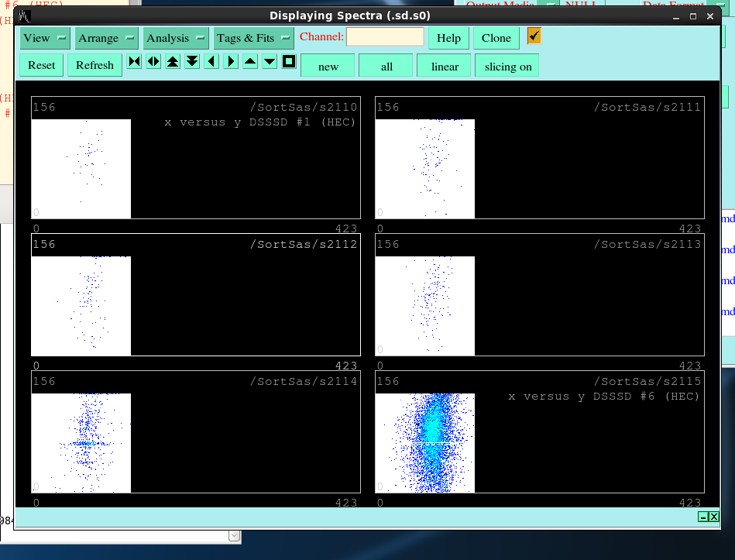Image resolution: width=735 pixels, height=560 pixels.
Task: Click the horizontal compress arrows icon
Action: click(x=135, y=61)
